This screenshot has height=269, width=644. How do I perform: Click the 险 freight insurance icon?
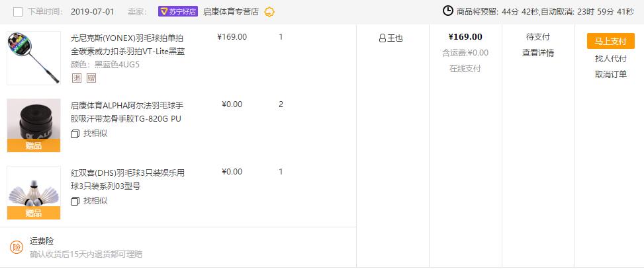(x=17, y=247)
